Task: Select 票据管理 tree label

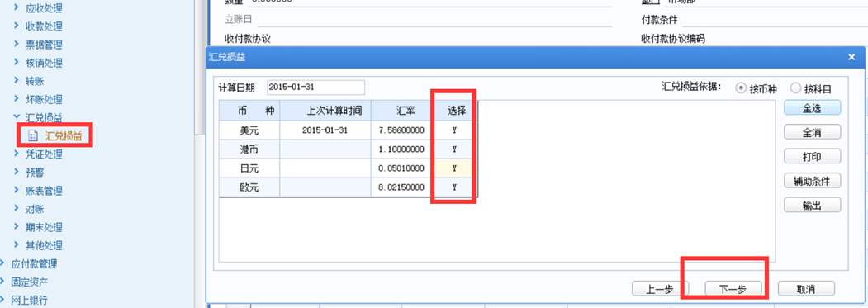Action: pyautogui.click(x=45, y=45)
